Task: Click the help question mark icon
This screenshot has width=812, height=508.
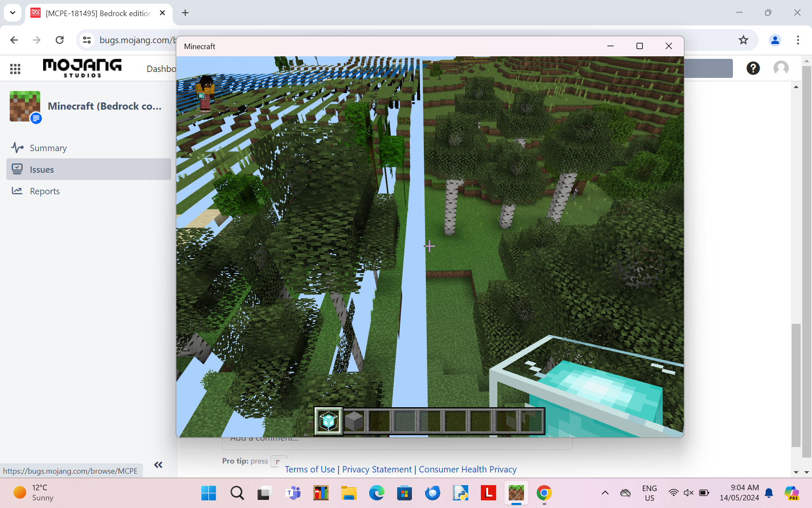Action: (753, 68)
